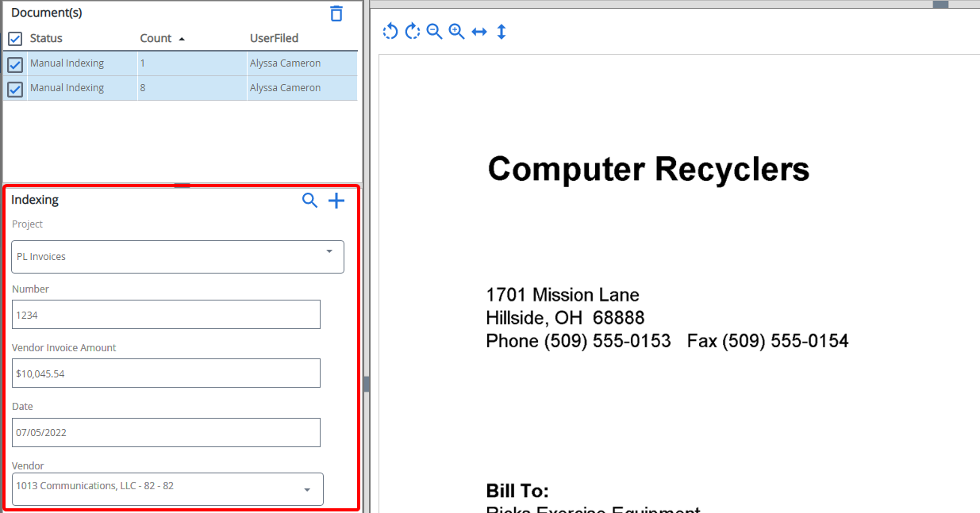Uncheck the document row with count 8
Image resolution: width=980 pixels, height=513 pixels.
(15, 89)
